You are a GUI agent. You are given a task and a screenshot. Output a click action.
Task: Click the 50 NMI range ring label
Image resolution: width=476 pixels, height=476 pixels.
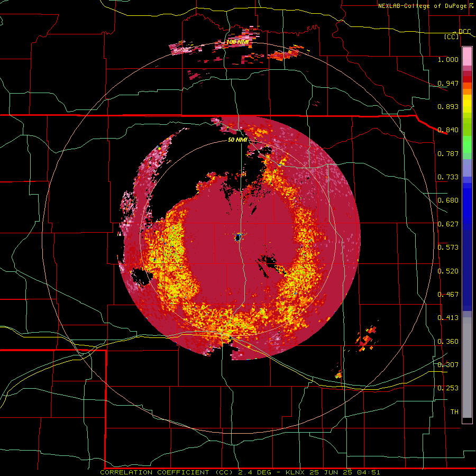click(x=237, y=140)
